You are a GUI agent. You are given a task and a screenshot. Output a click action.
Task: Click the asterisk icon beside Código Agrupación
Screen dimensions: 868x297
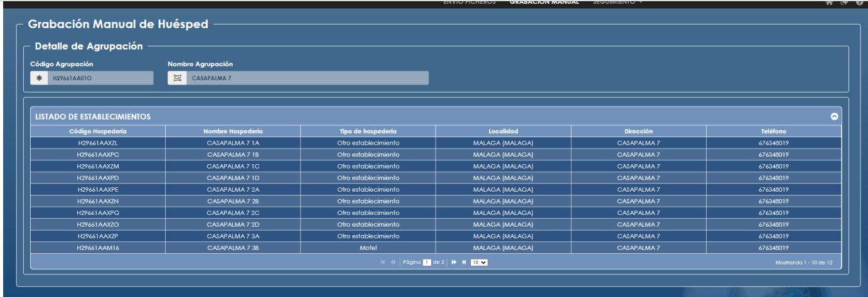point(39,78)
